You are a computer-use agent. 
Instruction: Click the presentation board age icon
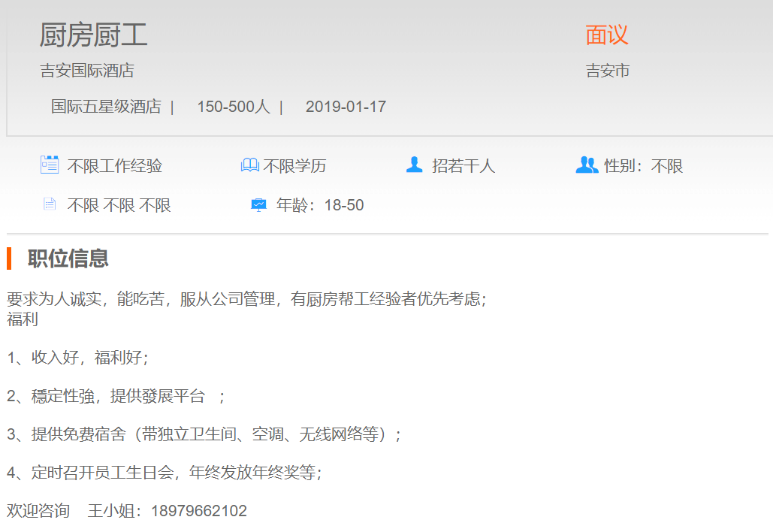[x=258, y=204]
